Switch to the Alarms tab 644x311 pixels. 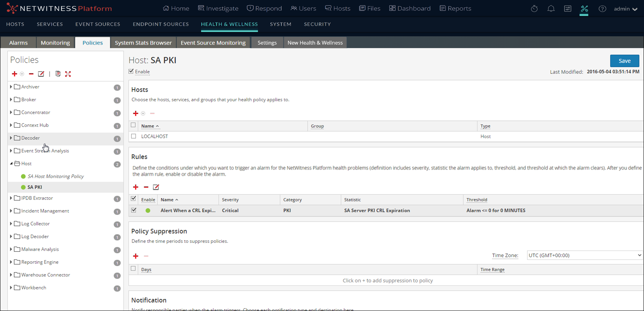click(x=18, y=43)
